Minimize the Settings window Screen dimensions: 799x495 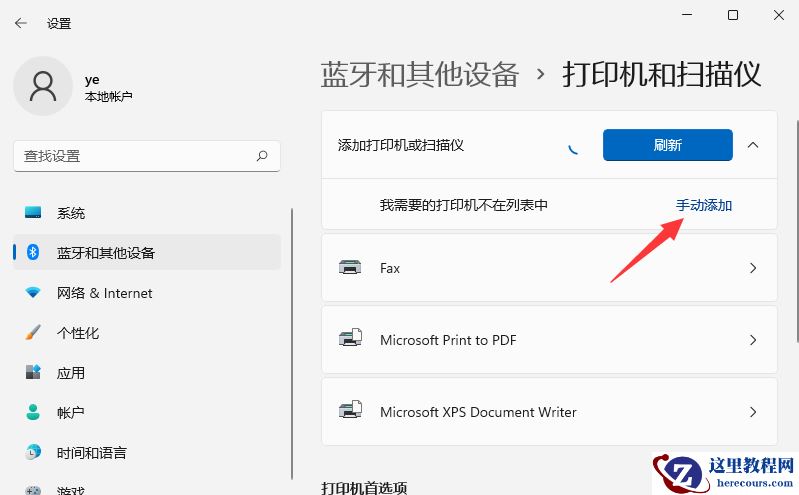click(687, 15)
